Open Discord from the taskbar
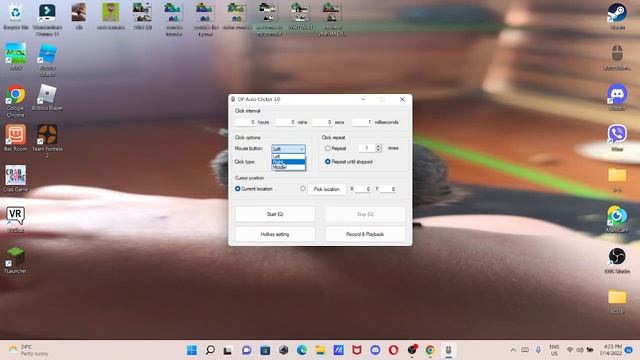The width and height of the screenshot is (640, 360). click(x=375, y=350)
